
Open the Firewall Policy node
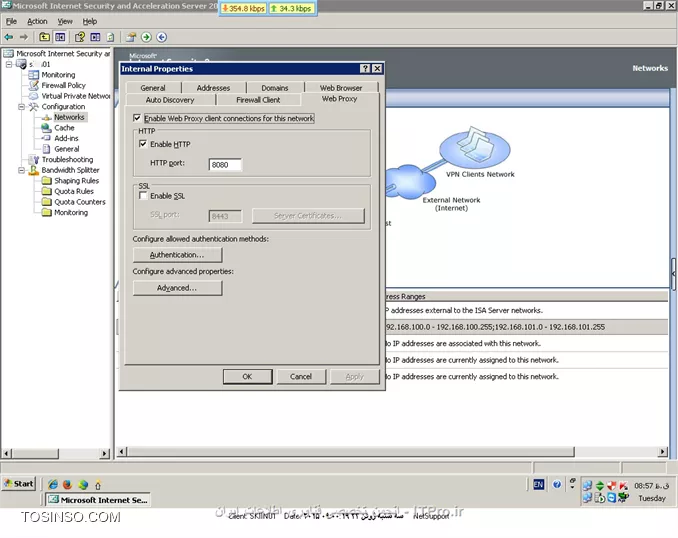coord(63,85)
